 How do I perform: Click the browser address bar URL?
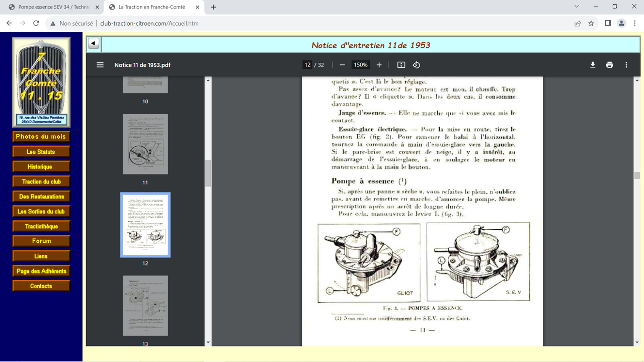[x=149, y=23]
